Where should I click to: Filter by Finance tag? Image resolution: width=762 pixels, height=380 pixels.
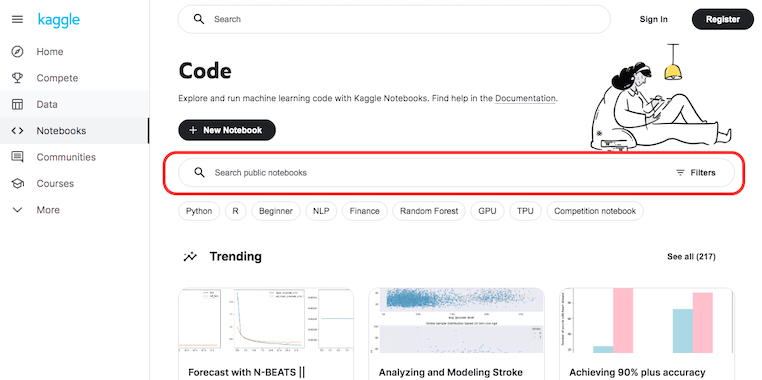tap(364, 211)
